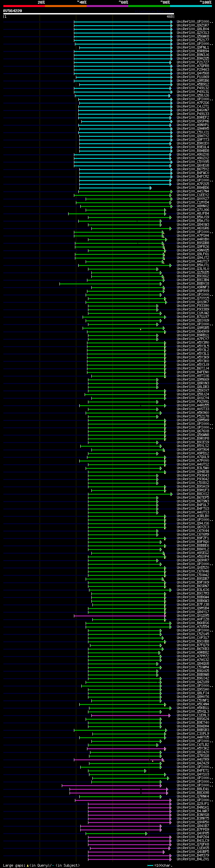The image size is (215, 868).
Task: Click the red 20% legend color bar
Action: (24, 6)
